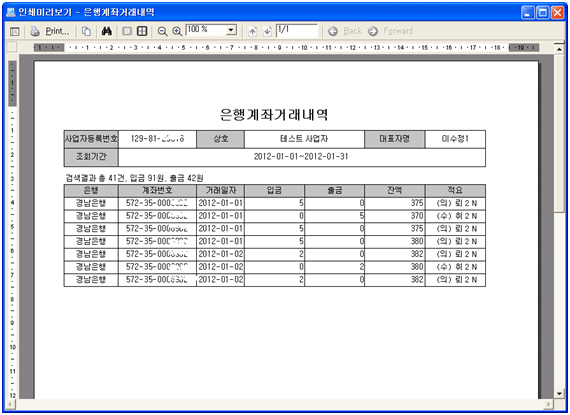Click the 계좌번호 column header
This screenshot has height=415, width=570.
pos(157,190)
